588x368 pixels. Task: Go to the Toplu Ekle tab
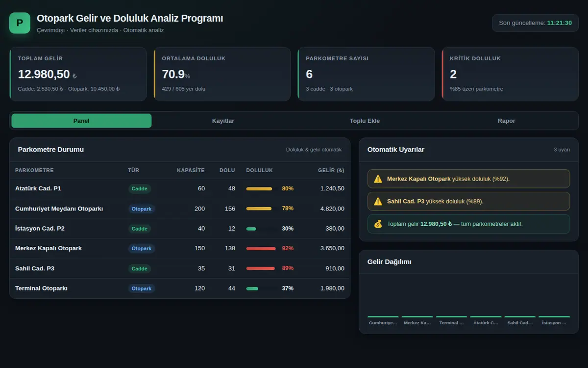365,121
